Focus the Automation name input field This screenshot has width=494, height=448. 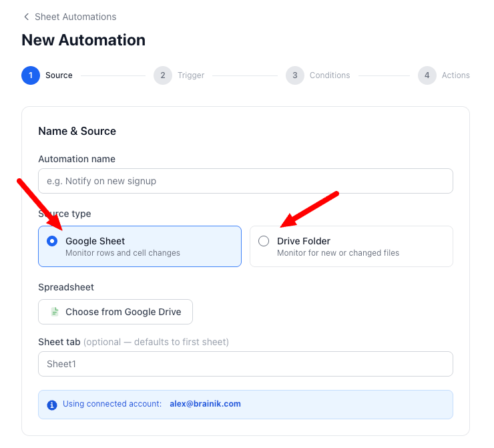pyautogui.click(x=246, y=181)
